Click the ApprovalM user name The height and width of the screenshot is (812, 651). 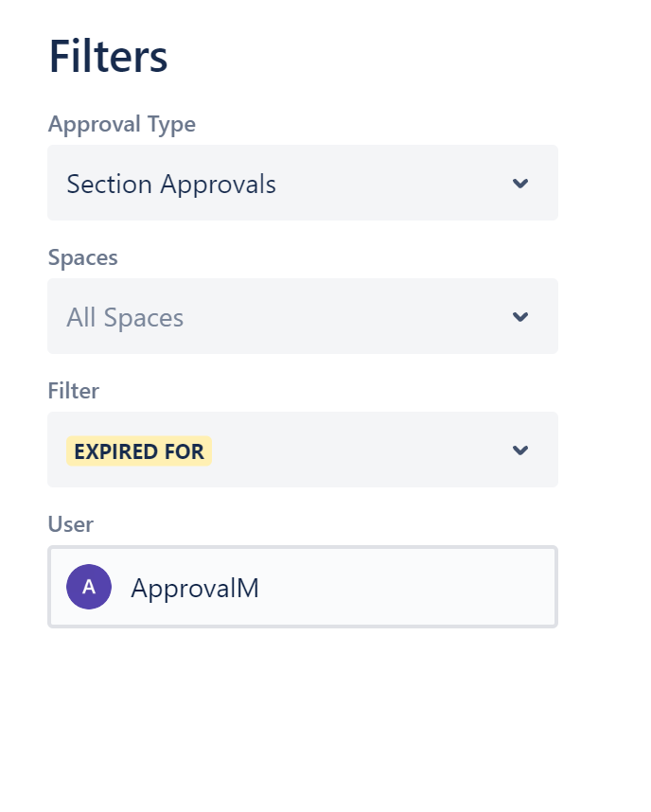[x=195, y=589]
